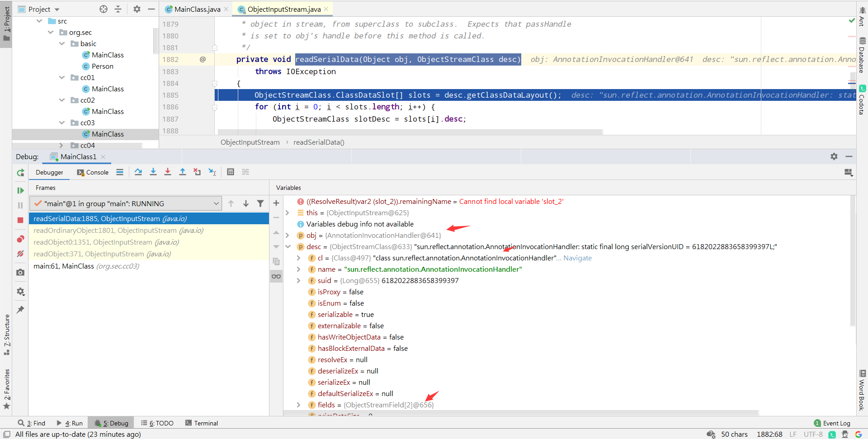The image size is (868, 439).
Task: Resume program execution
Action: click(20, 190)
